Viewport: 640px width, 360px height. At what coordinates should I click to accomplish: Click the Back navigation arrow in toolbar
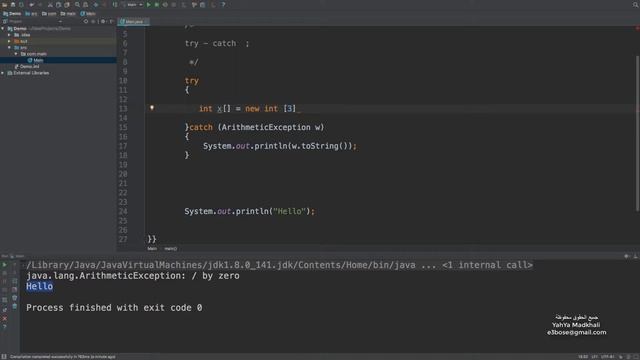[x=96, y=4]
